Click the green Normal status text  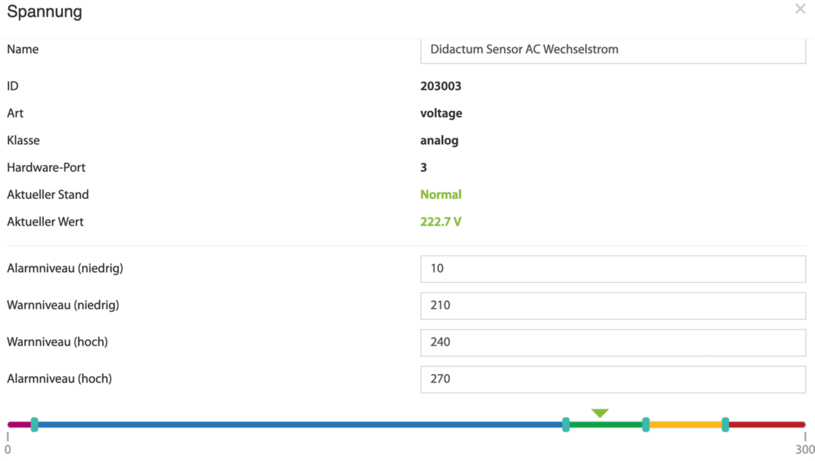coord(441,194)
